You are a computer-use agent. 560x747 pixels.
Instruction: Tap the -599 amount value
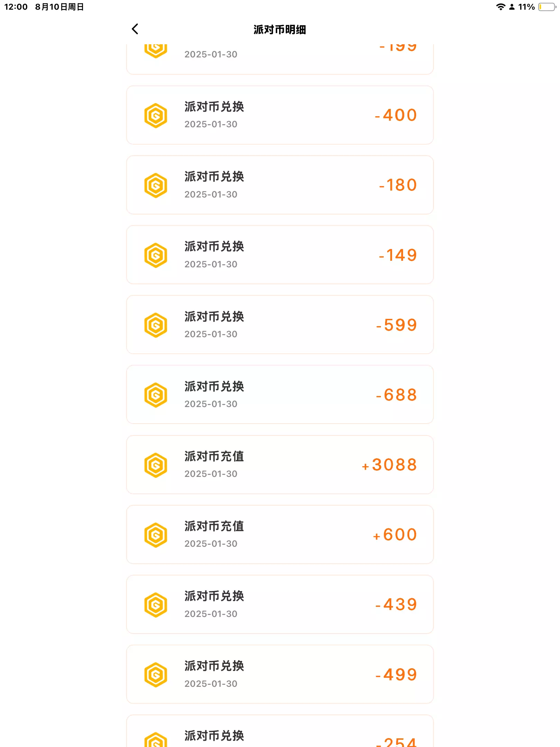[396, 325]
